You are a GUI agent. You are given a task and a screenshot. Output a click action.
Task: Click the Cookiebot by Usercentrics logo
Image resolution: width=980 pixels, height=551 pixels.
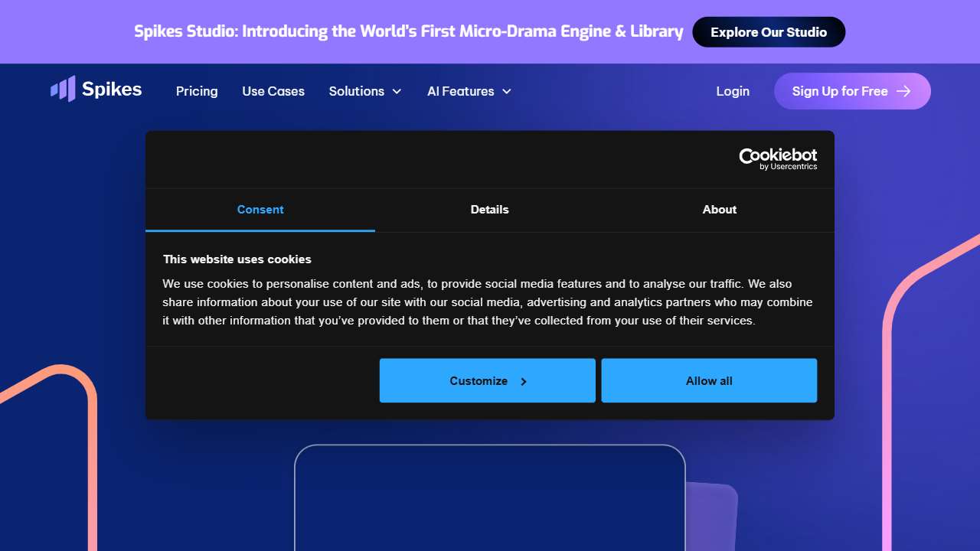(778, 159)
